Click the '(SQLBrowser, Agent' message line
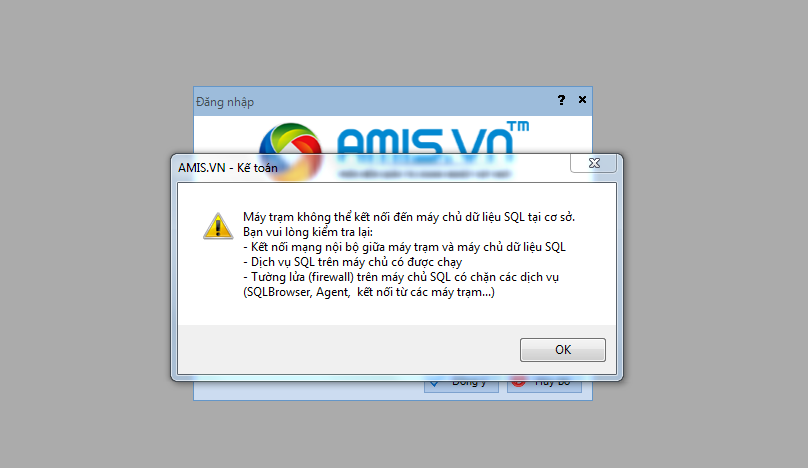808x468 pixels. [x=369, y=292]
